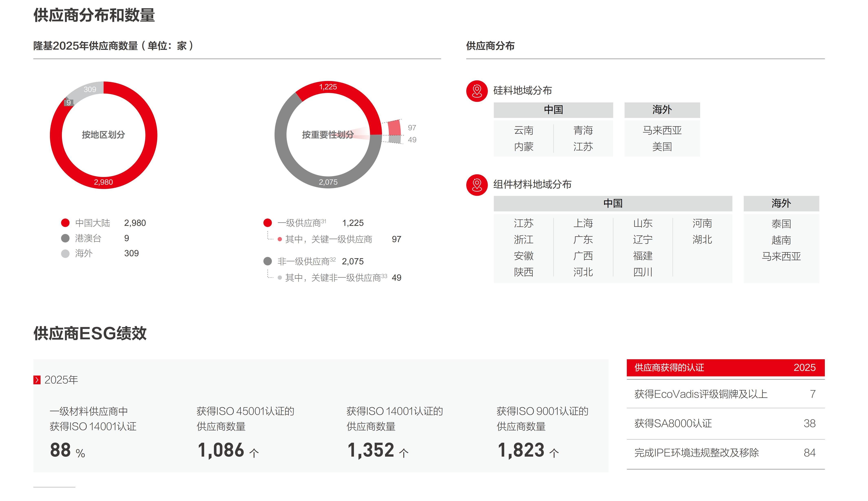Click the 其中，关键一级供应商 legend entry

coord(339,239)
